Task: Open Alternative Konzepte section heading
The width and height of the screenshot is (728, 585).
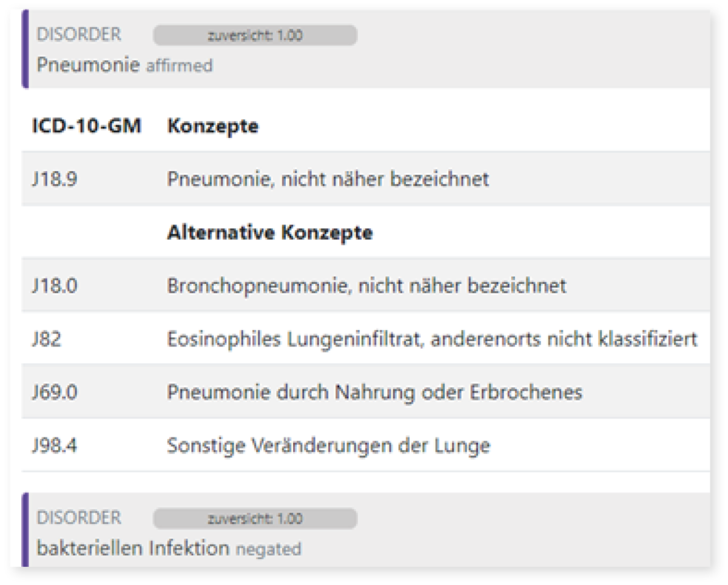Action: [x=269, y=232]
